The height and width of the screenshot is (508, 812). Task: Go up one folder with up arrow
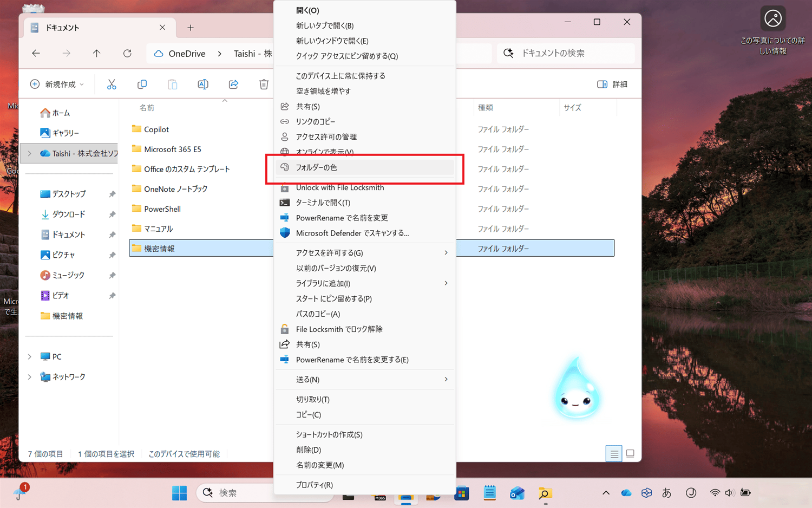pos(96,53)
